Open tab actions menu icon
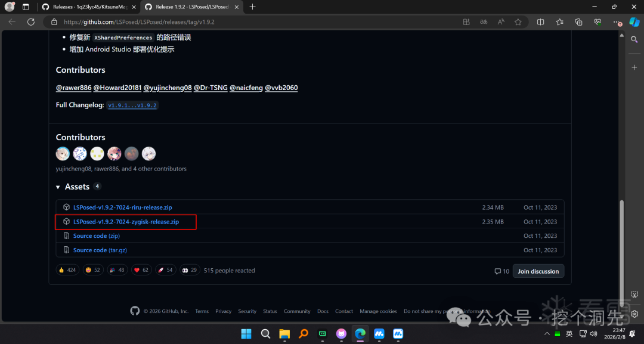 point(26,7)
